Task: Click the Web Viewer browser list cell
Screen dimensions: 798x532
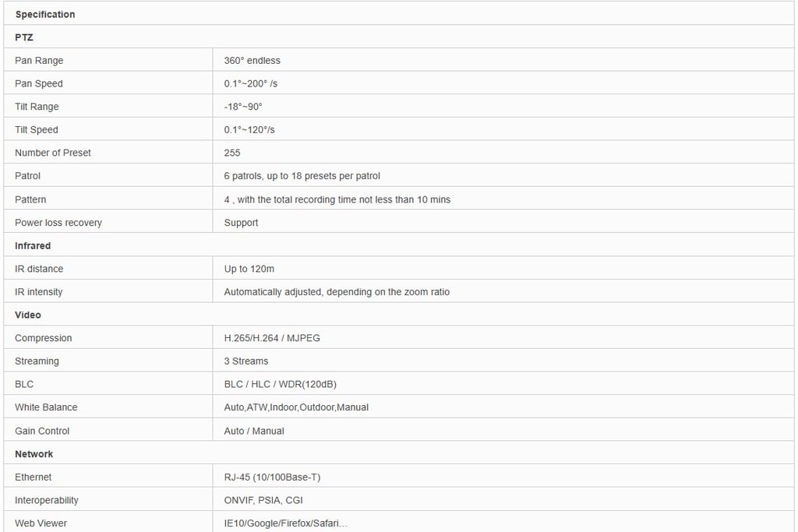Action: tap(286, 523)
